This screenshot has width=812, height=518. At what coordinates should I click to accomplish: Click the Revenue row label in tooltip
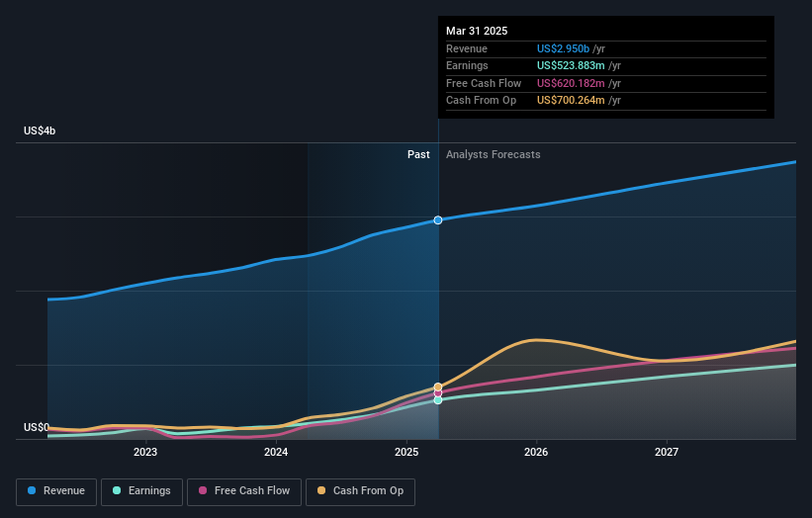tap(467, 48)
